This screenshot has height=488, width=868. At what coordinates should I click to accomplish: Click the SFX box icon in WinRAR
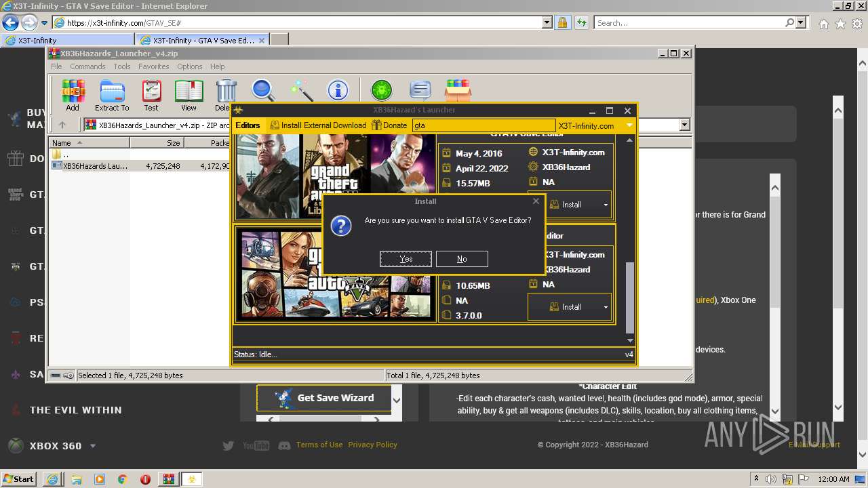click(458, 90)
